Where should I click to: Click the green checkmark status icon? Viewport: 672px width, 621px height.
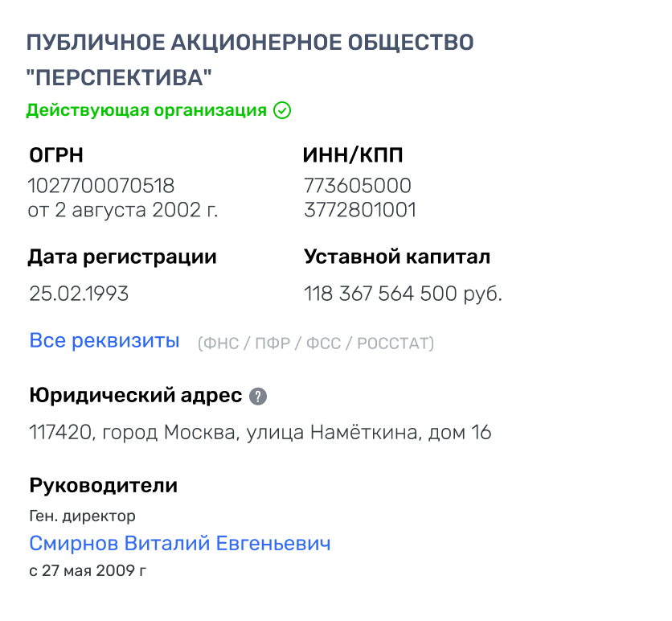click(282, 110)
